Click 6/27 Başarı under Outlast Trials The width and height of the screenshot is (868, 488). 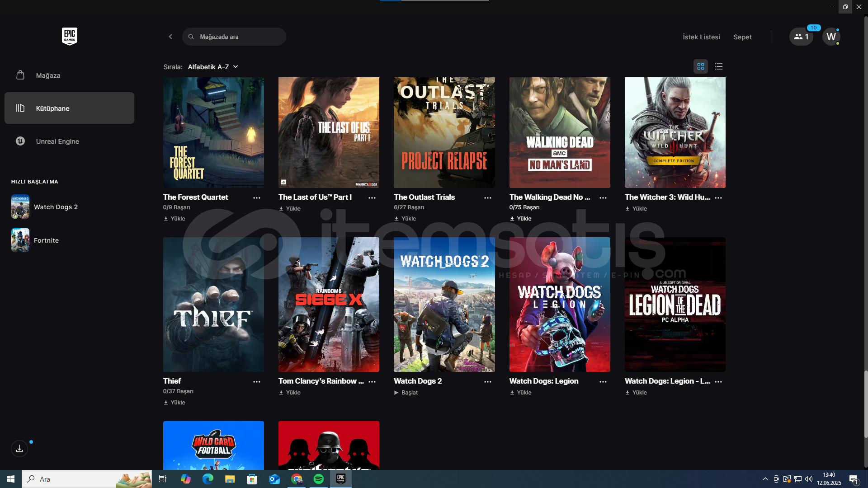(409, 207)
